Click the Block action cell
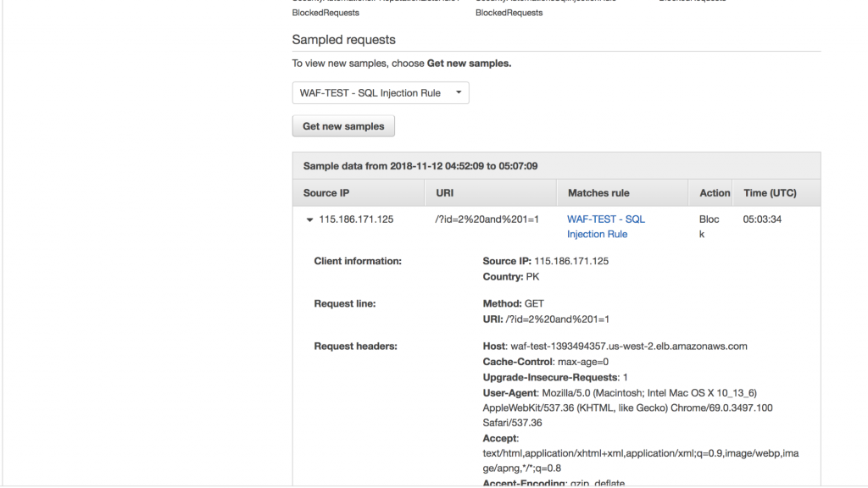The image size is (868, 488). (709, 226)
